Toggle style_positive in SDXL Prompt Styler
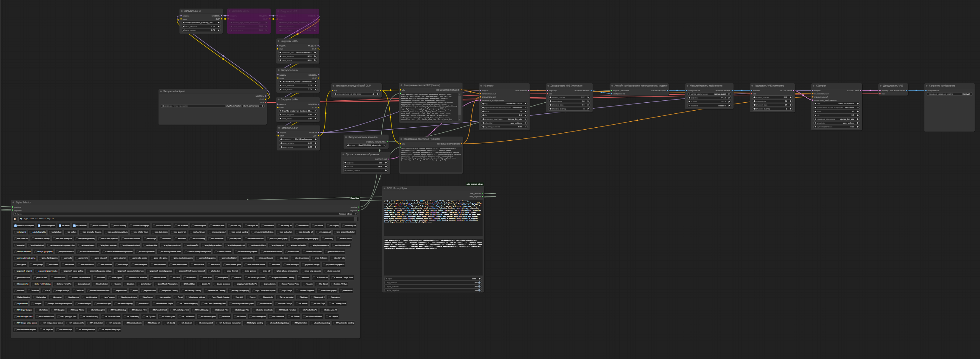 (x=433, y=286)
